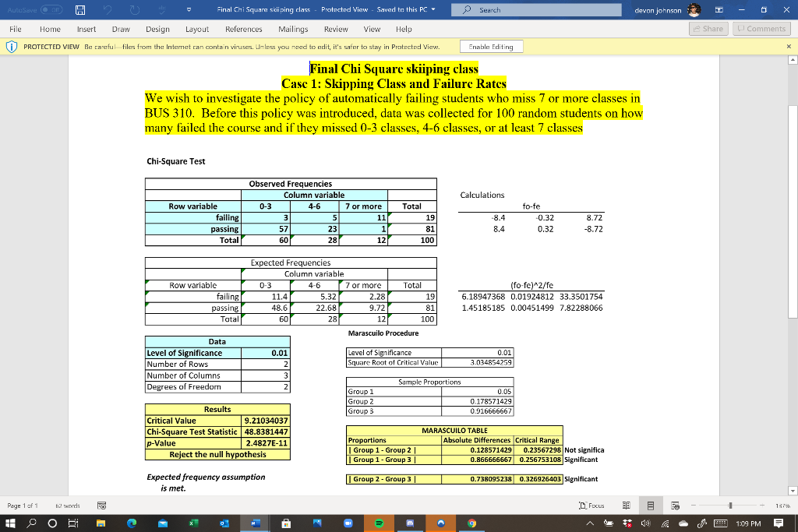Viewport: 798px width, 532px height.
Task: Open Excel from the taskbar
Action: click(x=192, y=523)
